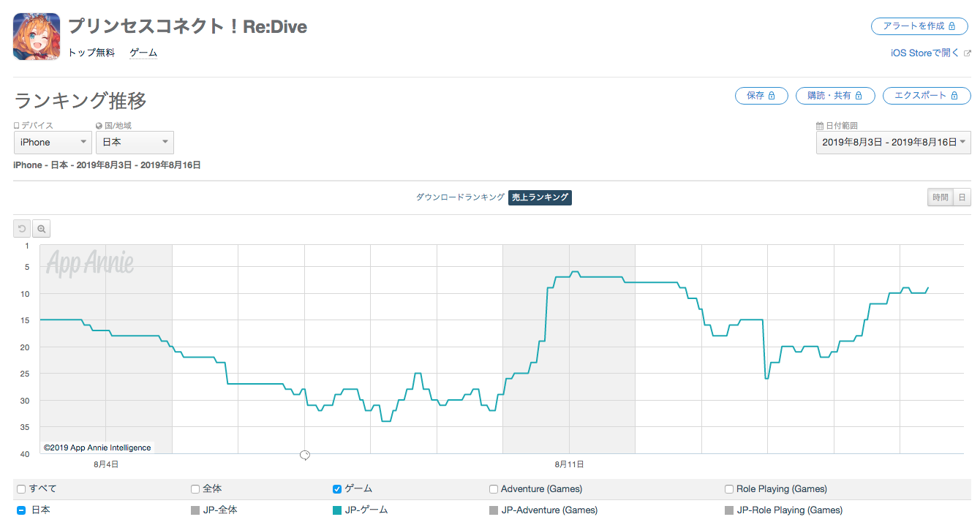Click the external link icon beside iOS Store
980x525 pixels.
pyautogui.click(x=968, y=53)
